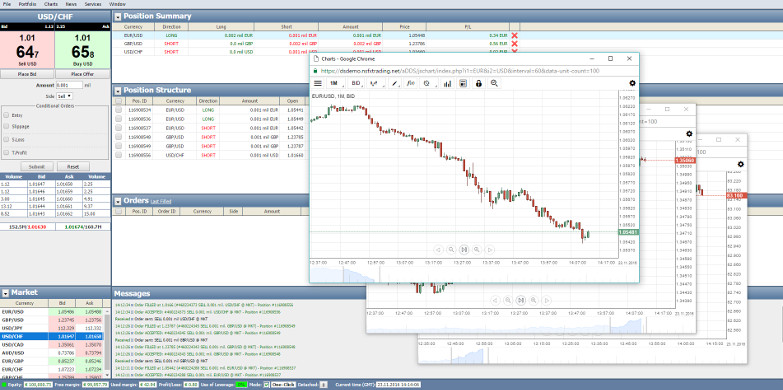The image size is (783, 390).
Task: Zoom out on second chart window
Action: coord(508,300)
